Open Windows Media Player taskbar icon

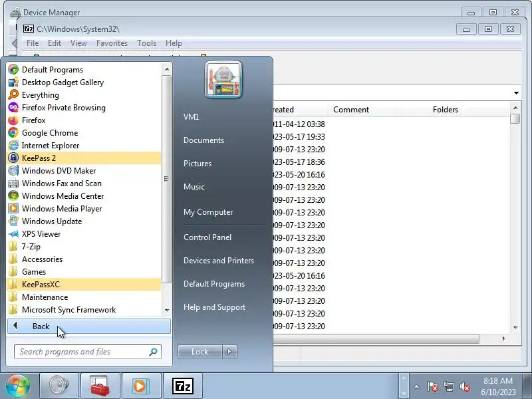pyautogui.click(x=141, y=386)
